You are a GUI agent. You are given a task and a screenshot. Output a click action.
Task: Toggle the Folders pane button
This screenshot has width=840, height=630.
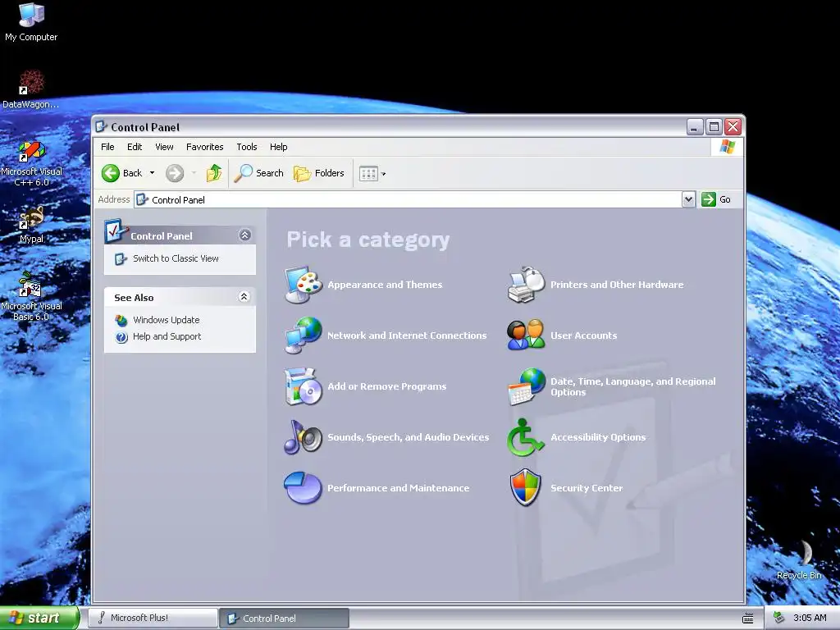[319, 173]
